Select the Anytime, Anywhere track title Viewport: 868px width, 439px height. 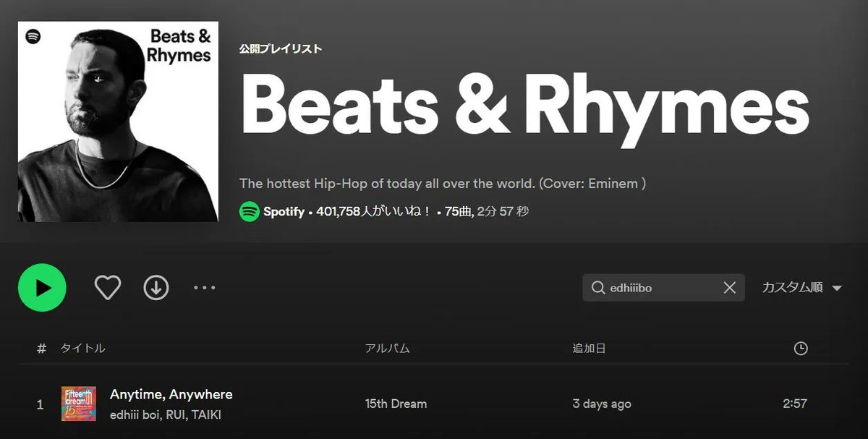click(x=171, y=394)
